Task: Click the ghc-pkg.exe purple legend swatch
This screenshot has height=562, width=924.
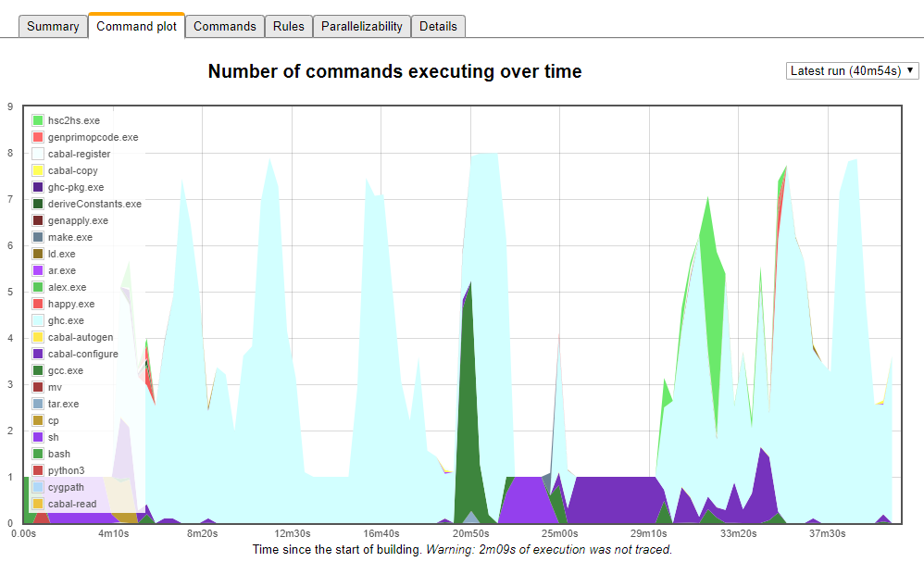Action: click(x=38, y=187)
